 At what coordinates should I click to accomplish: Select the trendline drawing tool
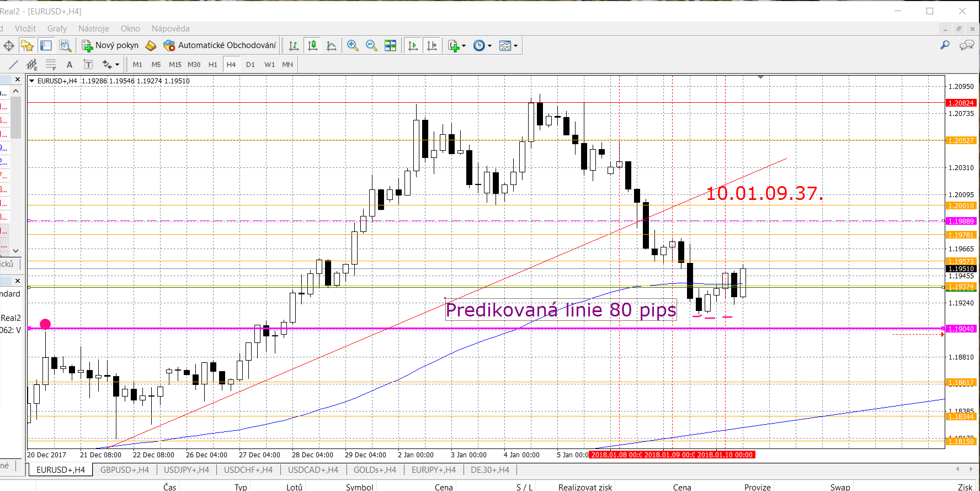tap(13, 65)
